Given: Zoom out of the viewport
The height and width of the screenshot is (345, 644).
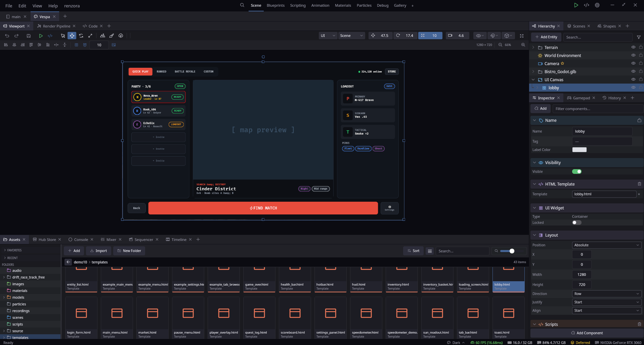Looking at the screenshot, I should [x=500, y=45].
